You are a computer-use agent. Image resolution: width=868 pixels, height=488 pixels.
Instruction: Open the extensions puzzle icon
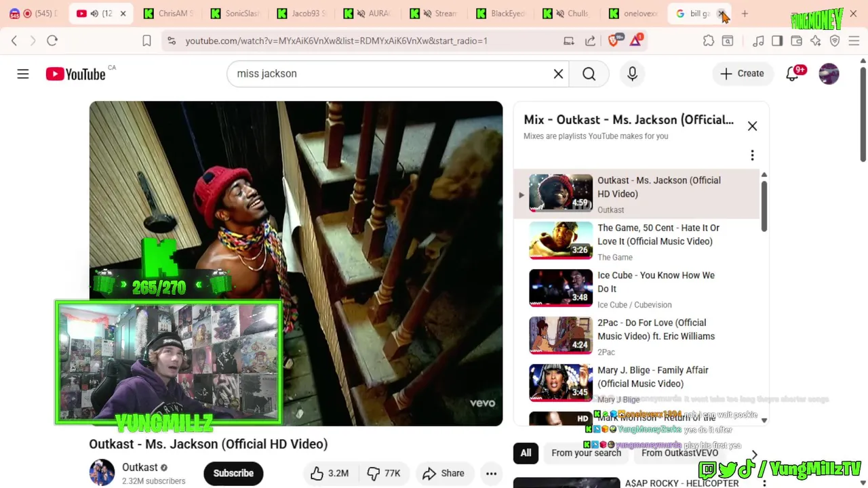[708, 41]
